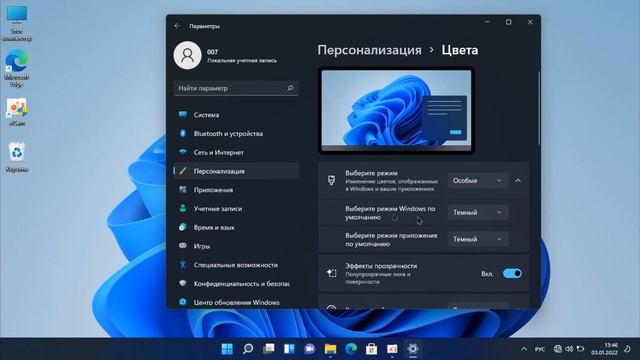Screen dimensions: 640x360
Task: Open Task View on the taskbar
Action: [268, 349]
